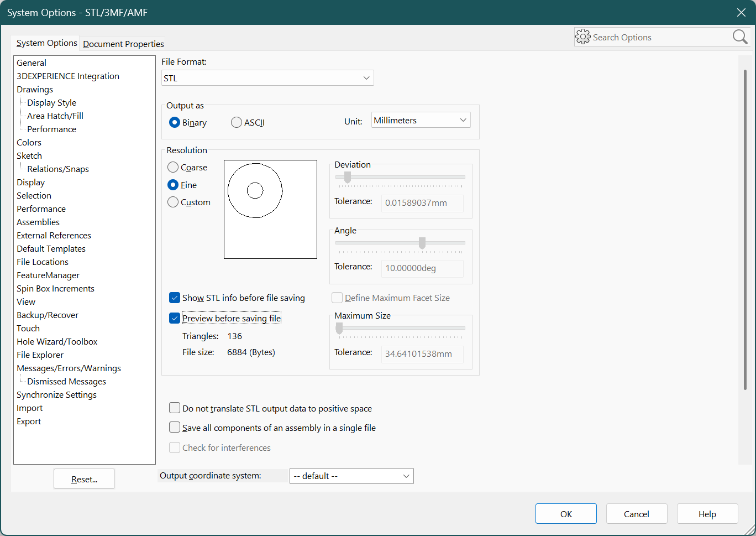
Task: Uncheck Show STL info before file saving
Action: 175,298
